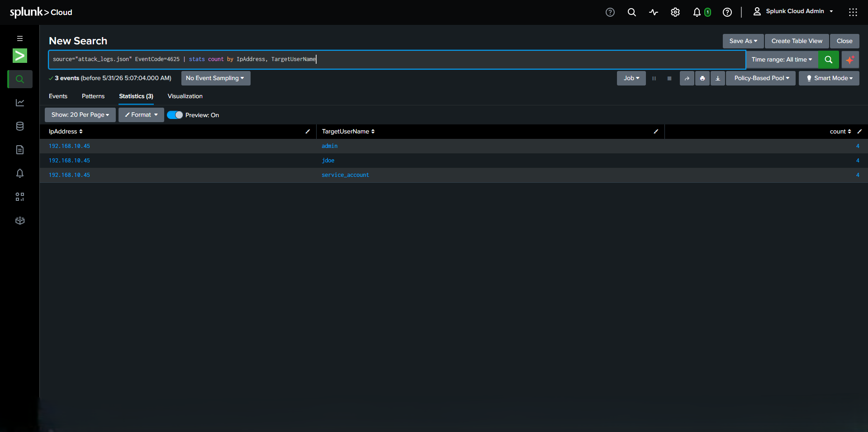Export the search results
Viewport: 868px width, 432px height.
click(718, 78)
